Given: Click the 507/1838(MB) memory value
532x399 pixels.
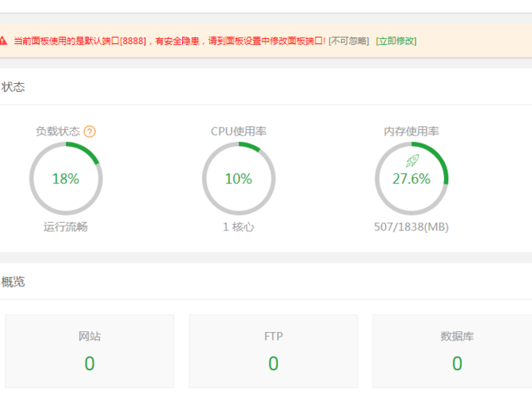Looking at the screenshot, I should tap(411, 227).
